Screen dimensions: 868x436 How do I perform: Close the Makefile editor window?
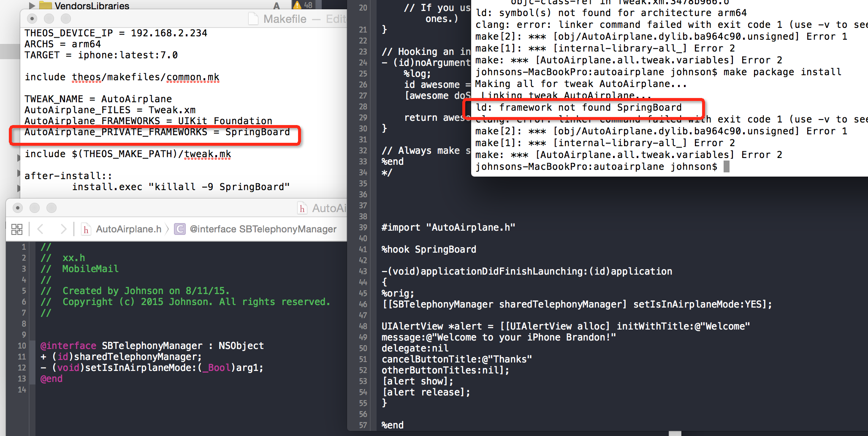32,19
